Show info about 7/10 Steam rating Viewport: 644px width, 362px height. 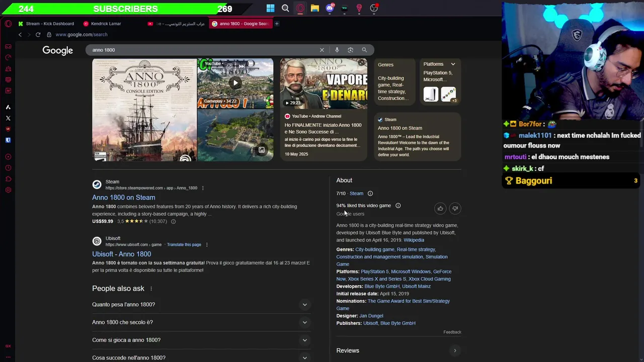click(x=370, y=194)
